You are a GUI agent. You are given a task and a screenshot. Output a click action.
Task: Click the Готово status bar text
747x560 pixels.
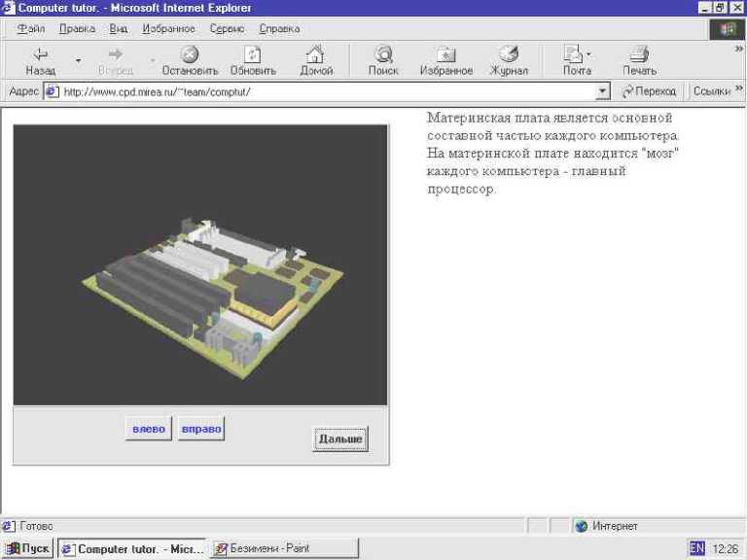(x=36, y=526)
